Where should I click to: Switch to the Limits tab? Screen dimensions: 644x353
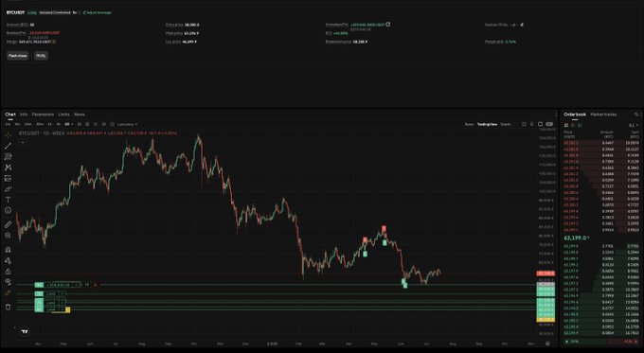(63, 115)
